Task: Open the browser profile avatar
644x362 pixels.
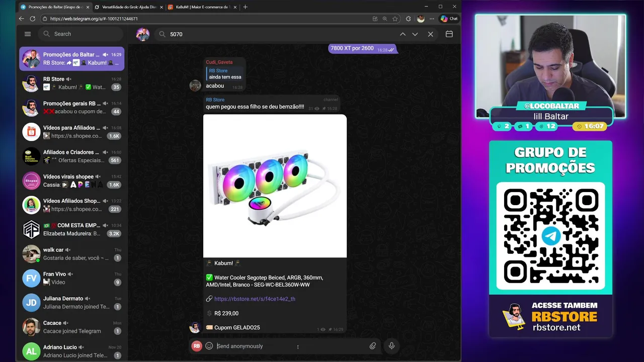Action: [421, 19]
